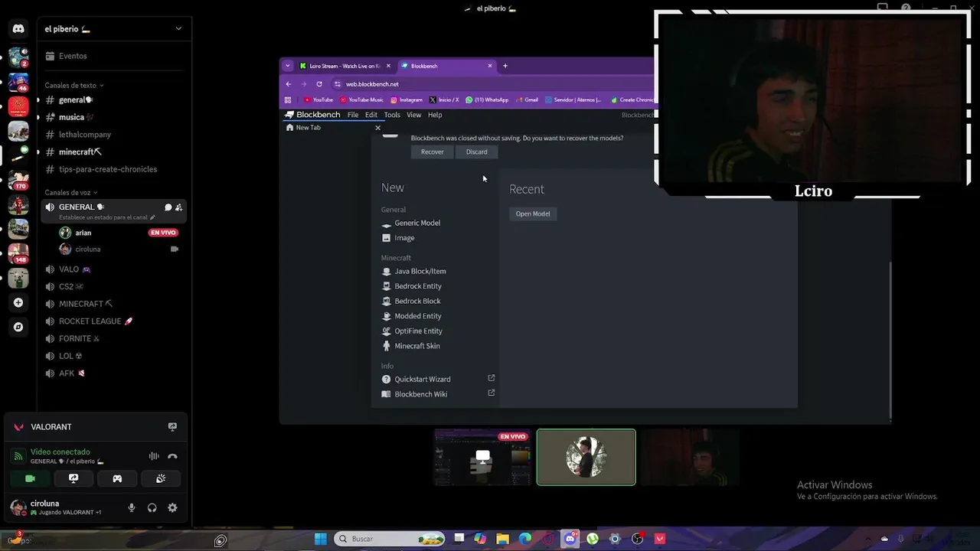Start an activity with the game controller button
Screen dimensions: 980x551
click(x=117, y=478)
